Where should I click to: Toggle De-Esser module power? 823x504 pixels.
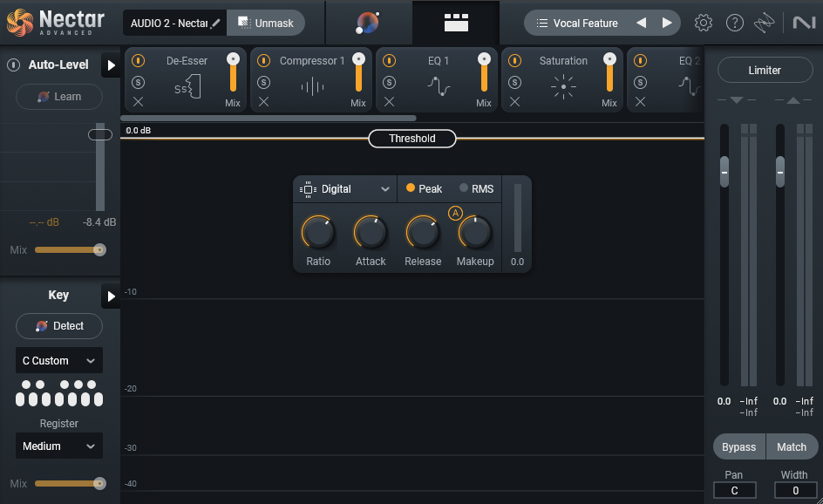(x=138, y=61)
